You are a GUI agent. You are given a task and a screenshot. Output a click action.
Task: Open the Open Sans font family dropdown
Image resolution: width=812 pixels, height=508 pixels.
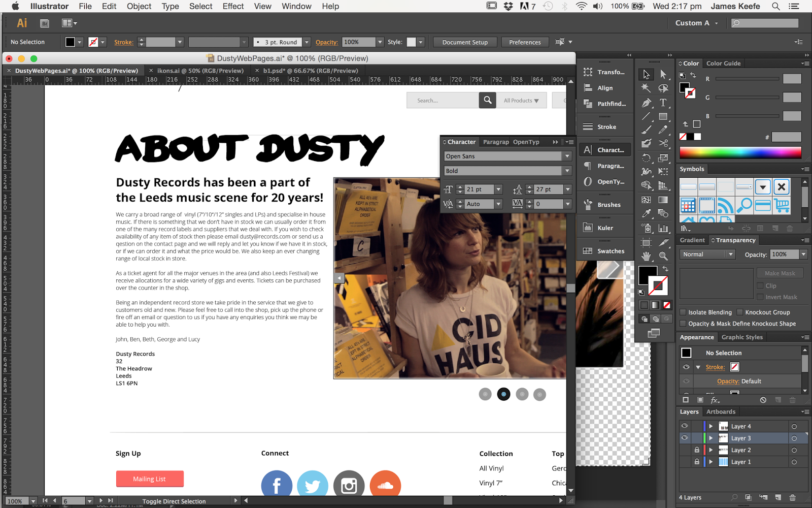(x=567, y=156)
